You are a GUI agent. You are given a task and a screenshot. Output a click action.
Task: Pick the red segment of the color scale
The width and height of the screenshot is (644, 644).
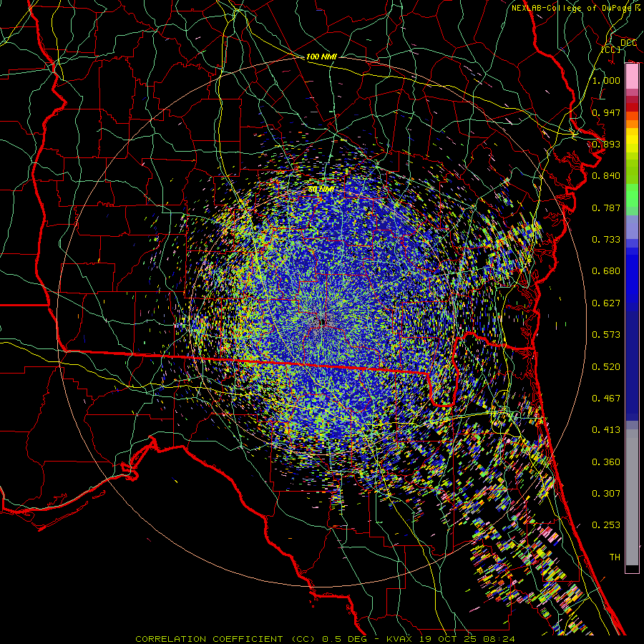(x=632, y=107)
